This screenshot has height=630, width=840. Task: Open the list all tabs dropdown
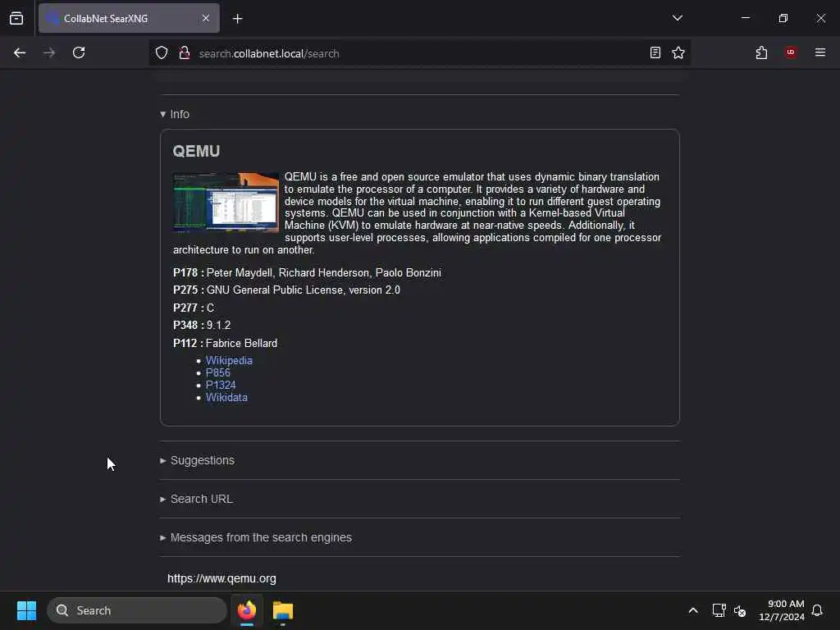(x=677, y=18)
